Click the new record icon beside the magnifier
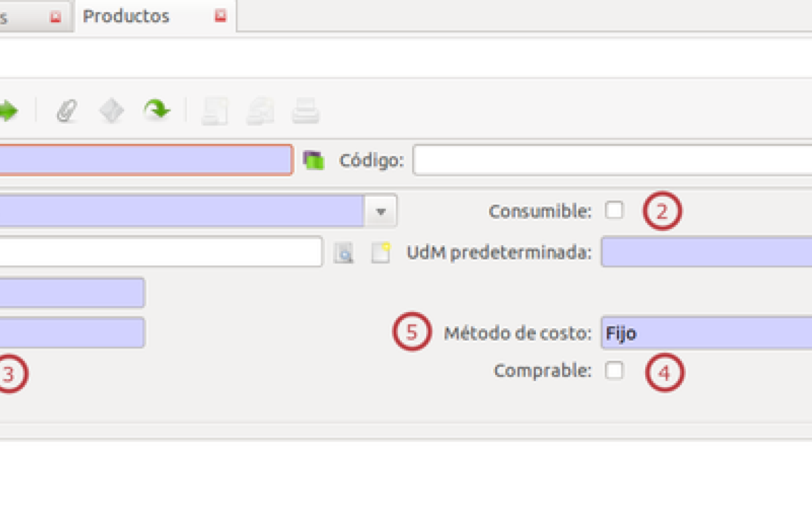812x531 pixels. coord(381,253)
